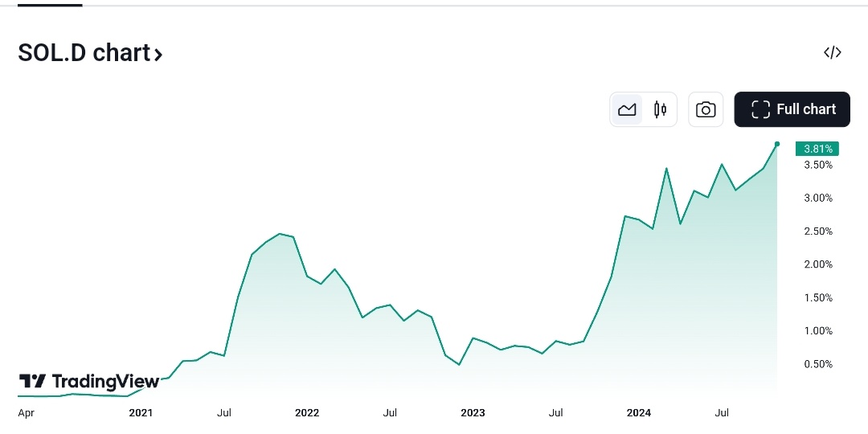Click the fullscreen brackets icon
Viewport: 868px width, 434px height.
tap(760, 109)
